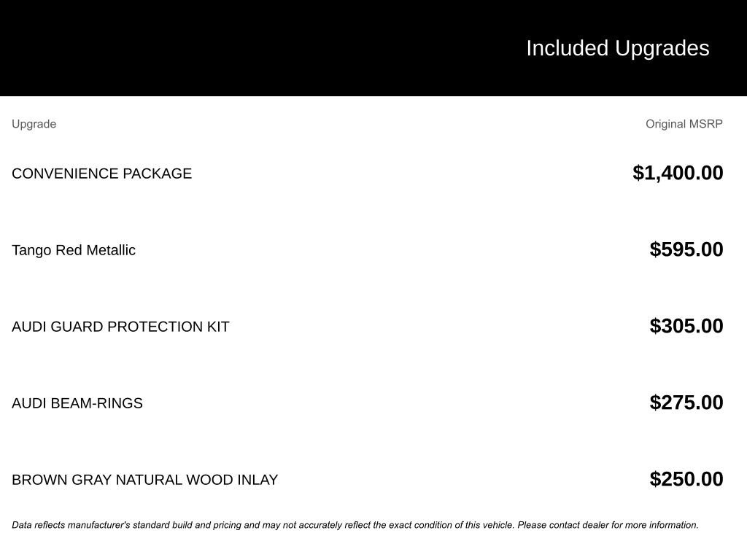Click the Original MSRP column header
Screen dimensions: 747x560
tap(684, 124)
